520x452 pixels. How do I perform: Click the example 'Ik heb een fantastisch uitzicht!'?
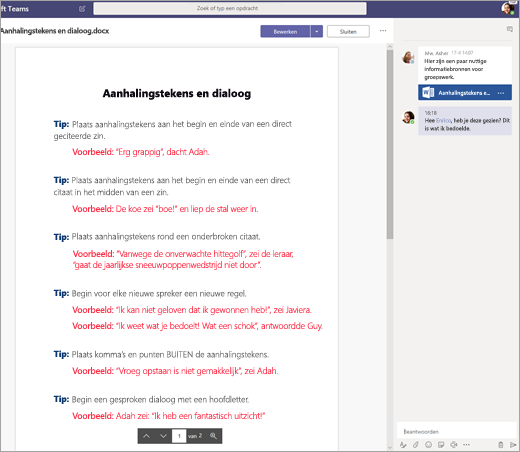(169, 416)
